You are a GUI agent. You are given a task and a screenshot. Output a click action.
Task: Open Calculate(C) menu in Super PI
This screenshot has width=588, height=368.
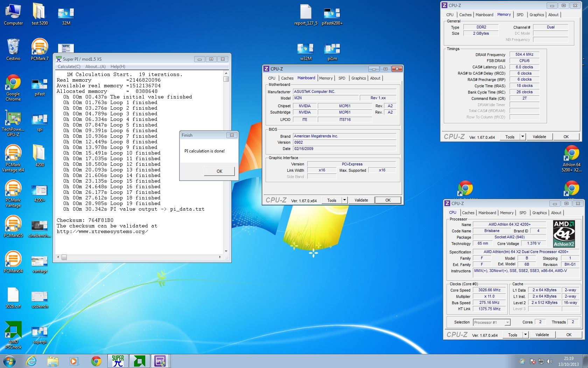(69, 67)
